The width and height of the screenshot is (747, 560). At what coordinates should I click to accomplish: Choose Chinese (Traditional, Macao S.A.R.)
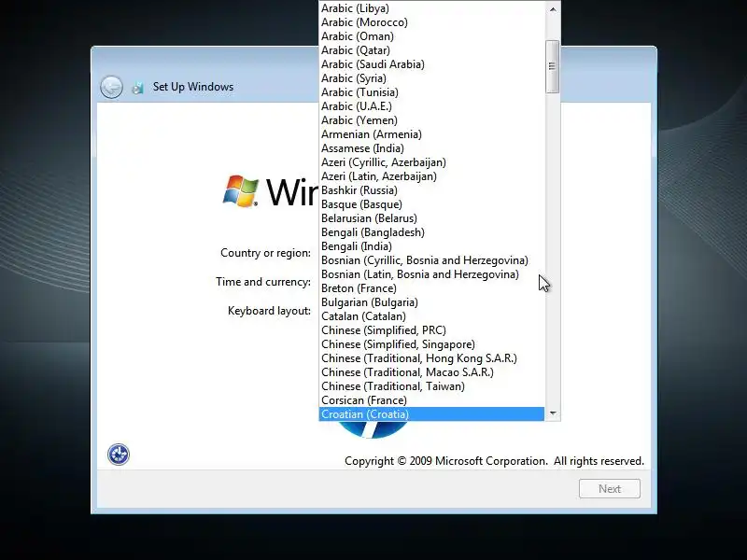(431, 372)
